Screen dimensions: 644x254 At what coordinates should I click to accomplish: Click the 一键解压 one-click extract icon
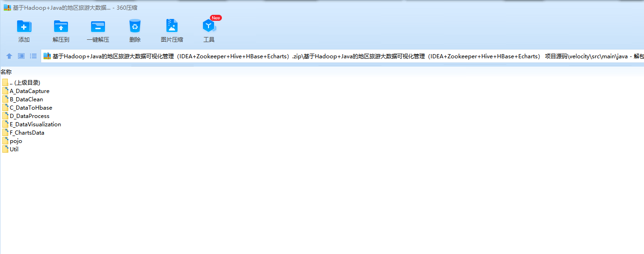click(x=98, y=26)
